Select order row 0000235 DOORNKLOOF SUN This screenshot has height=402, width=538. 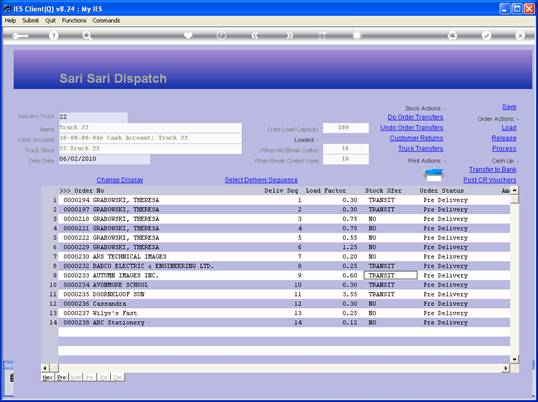tap(284, 294)
